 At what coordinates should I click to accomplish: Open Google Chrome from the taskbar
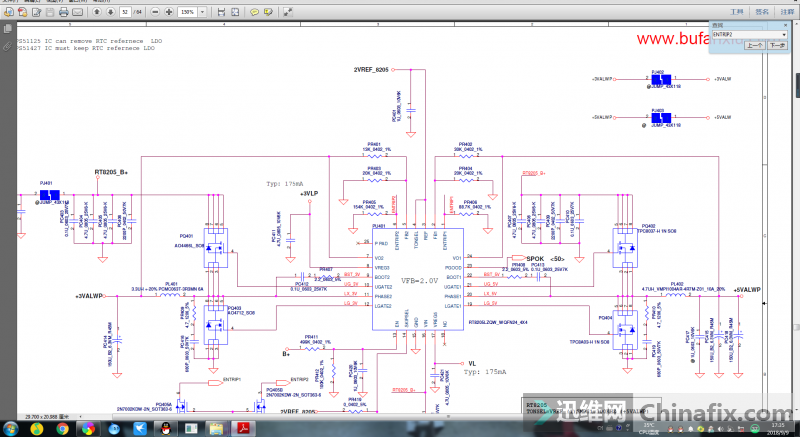click(x=62, y=429)
